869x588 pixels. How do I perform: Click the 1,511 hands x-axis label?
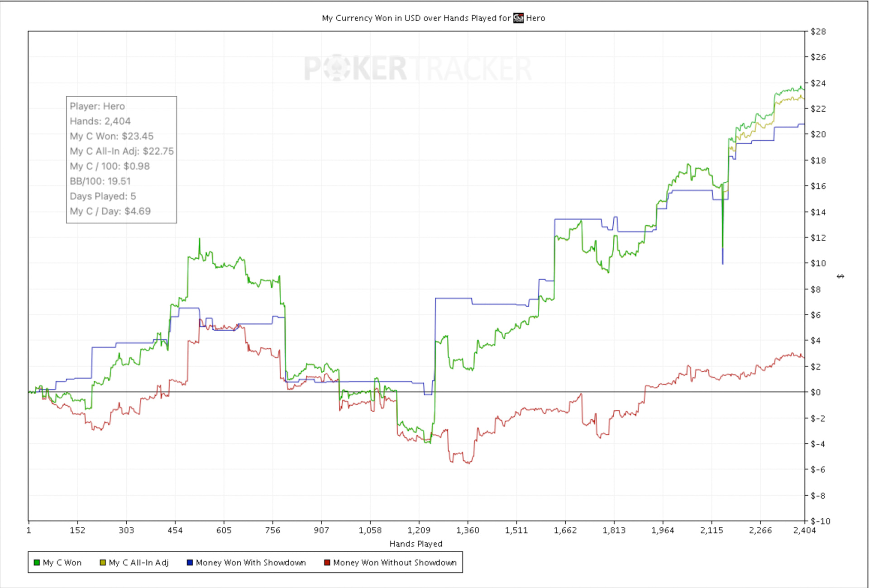point(516,530)
